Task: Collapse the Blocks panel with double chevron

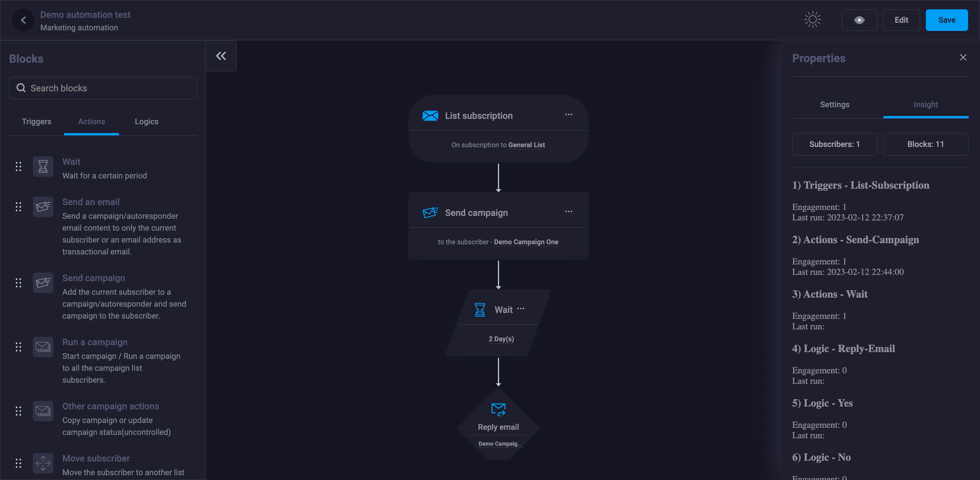Action: tap(221, 56)
